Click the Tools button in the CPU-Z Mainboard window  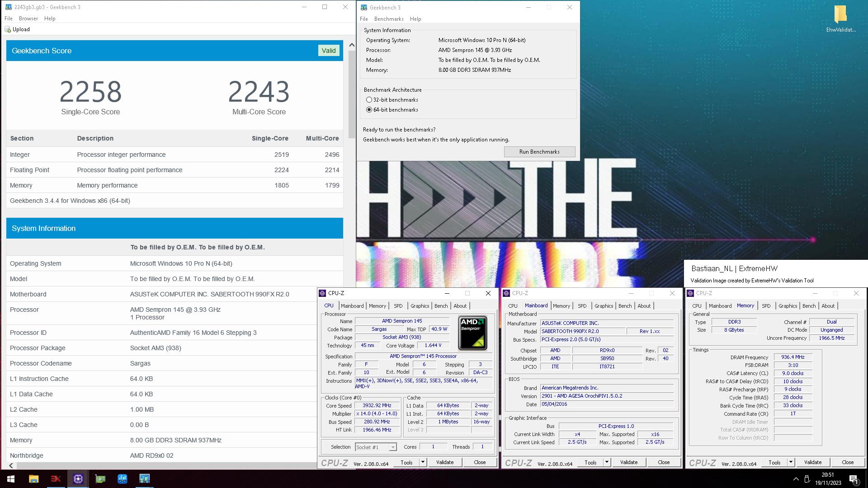point(590,462)
